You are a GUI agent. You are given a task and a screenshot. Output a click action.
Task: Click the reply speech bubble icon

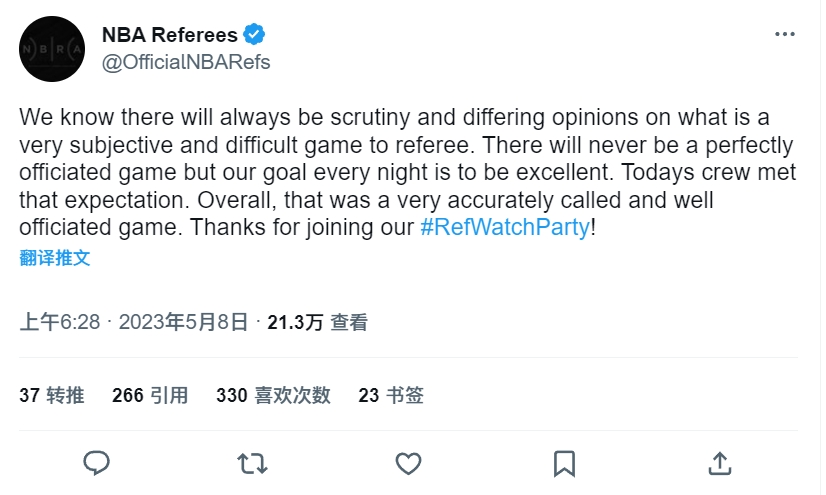96,462
